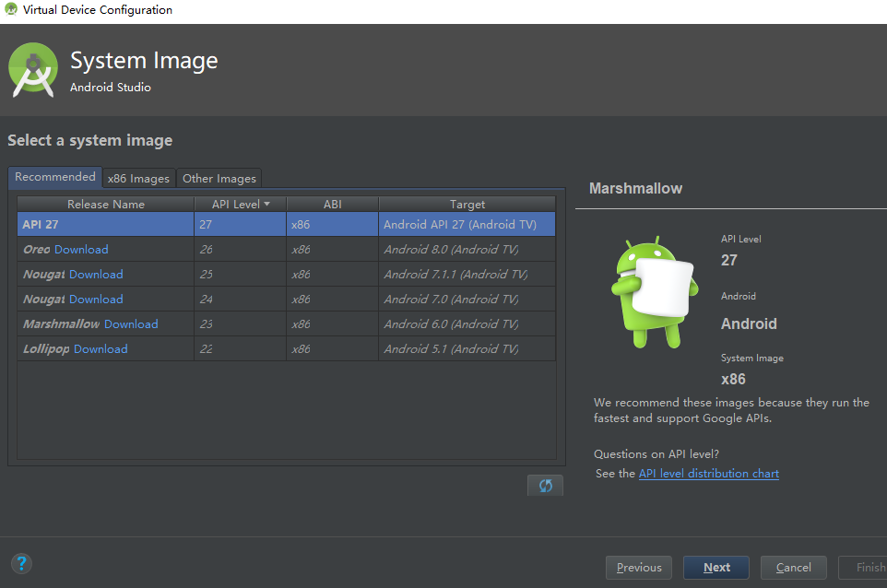Screen dimensions: 887x588
Task: Click the Oreo Download link
Action: 81,250
